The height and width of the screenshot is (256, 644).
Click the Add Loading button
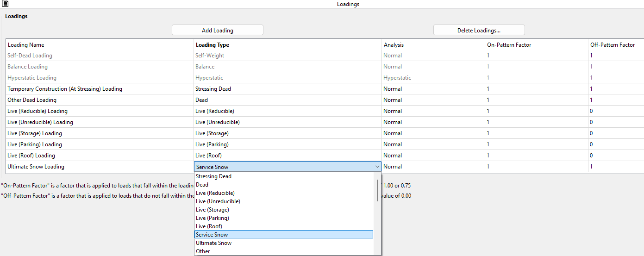(217, 31)
